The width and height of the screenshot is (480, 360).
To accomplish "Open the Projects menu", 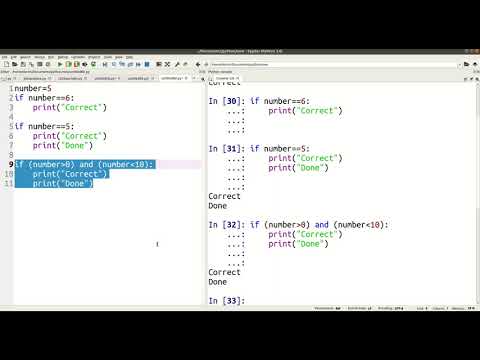I will pos(94,57).
